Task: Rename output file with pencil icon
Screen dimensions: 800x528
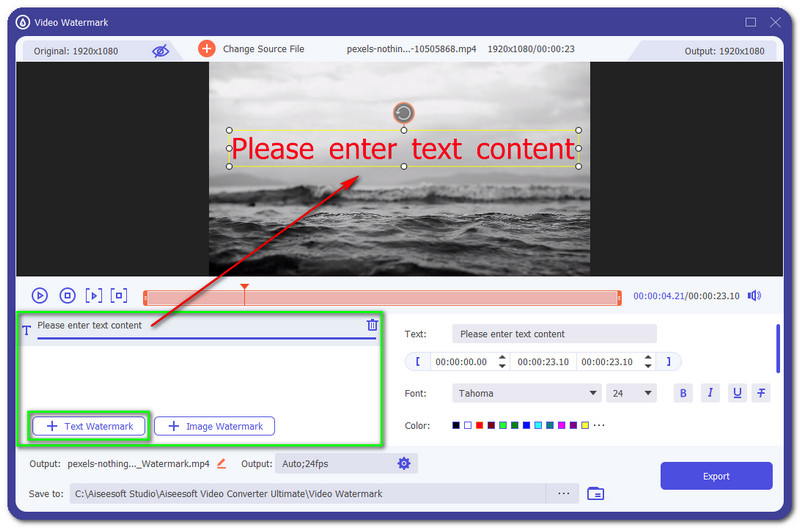Action: click(x=222, y=463)
